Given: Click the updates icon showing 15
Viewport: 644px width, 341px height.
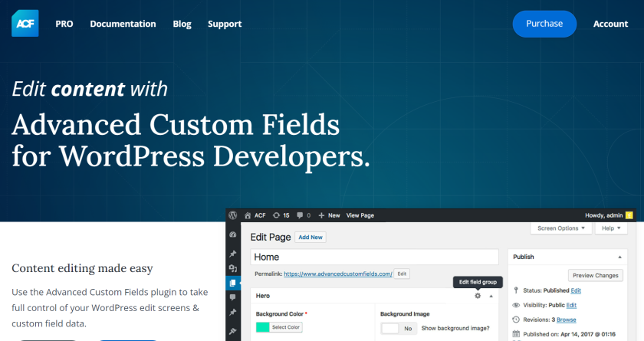Looking at the screenshot, I should coord(281,215).
